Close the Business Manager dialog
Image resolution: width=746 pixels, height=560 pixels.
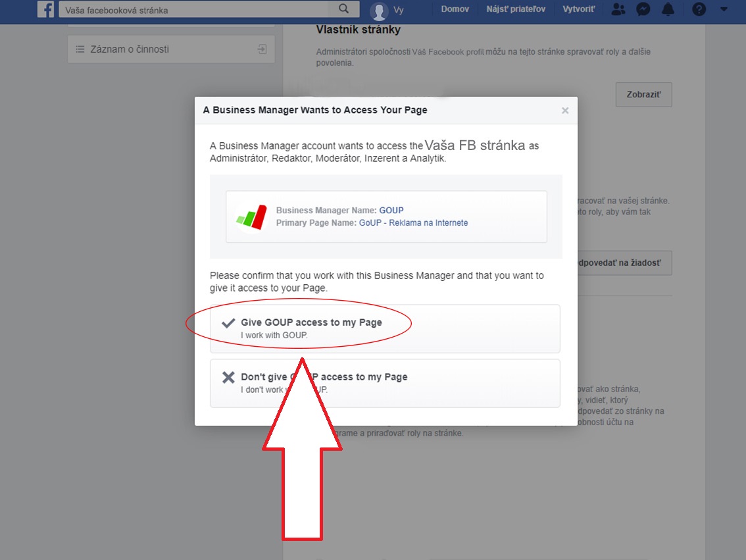point(564,111)
